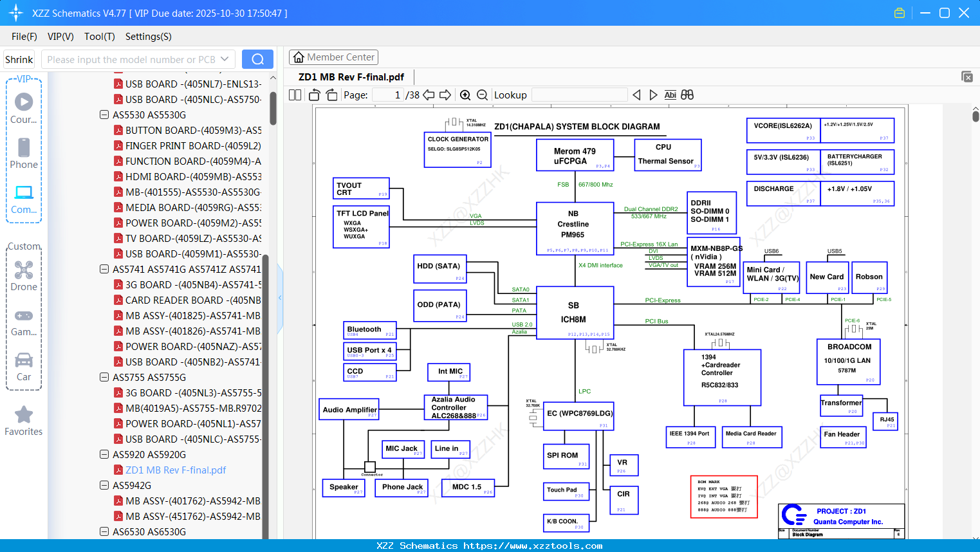Zoom in on the schematic
The height and width of the screenshot is (552, 980).
click(x=465, y=95)
